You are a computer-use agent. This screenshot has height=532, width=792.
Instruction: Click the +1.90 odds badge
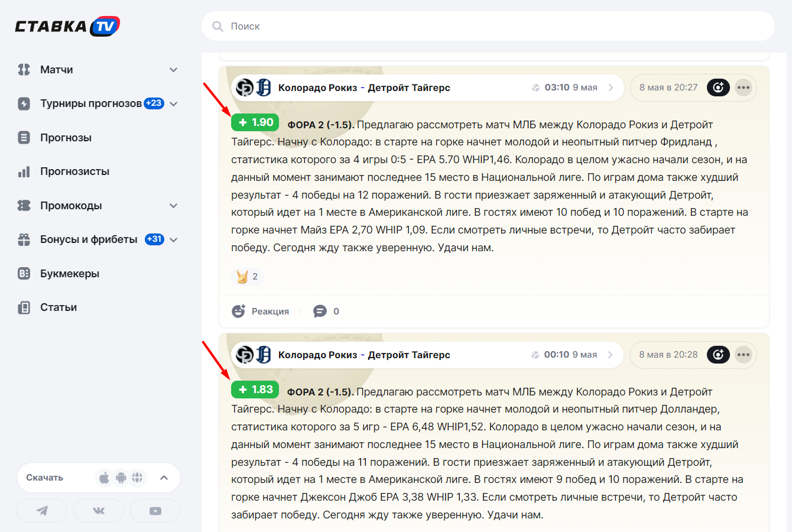coord(255,122)
